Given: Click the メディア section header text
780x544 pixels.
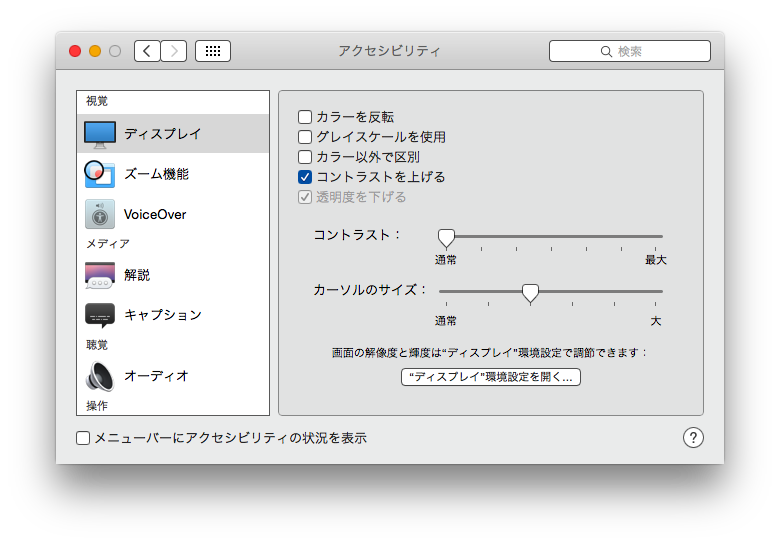Looking at the screenshot, I should 108,244.
